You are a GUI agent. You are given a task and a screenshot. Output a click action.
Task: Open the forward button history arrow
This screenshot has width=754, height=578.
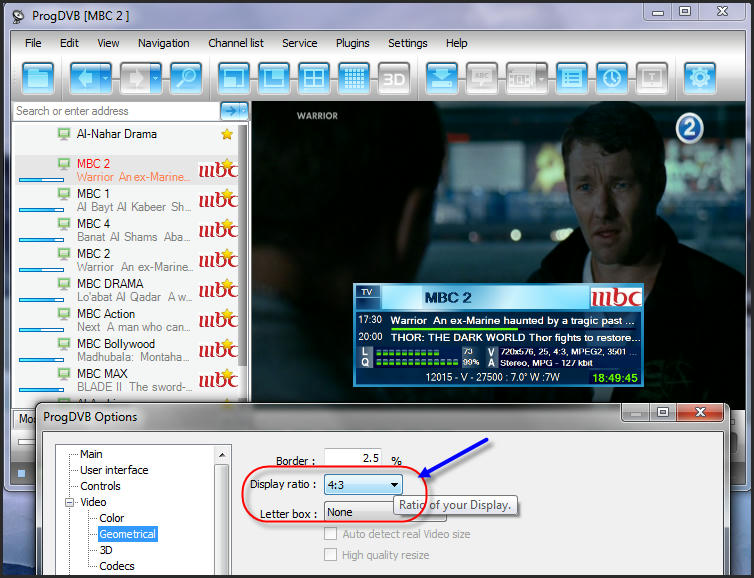tap(156, 78)
